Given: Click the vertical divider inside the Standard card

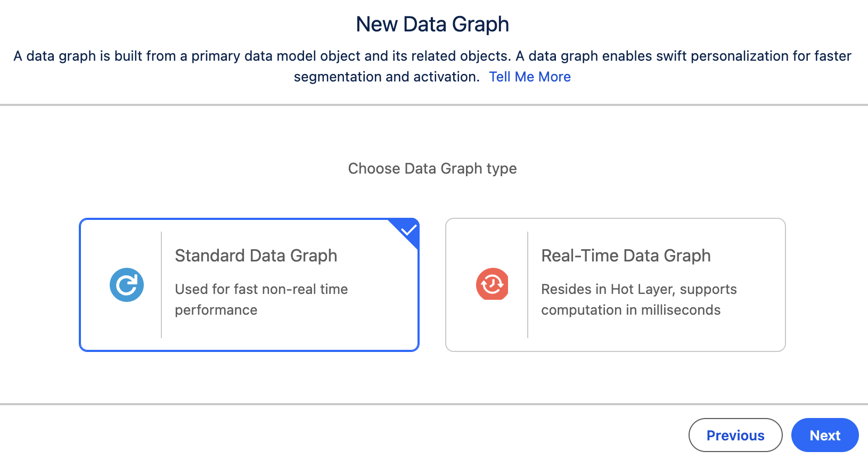Looking at the screenshot, I should click(x=161, y=285).
